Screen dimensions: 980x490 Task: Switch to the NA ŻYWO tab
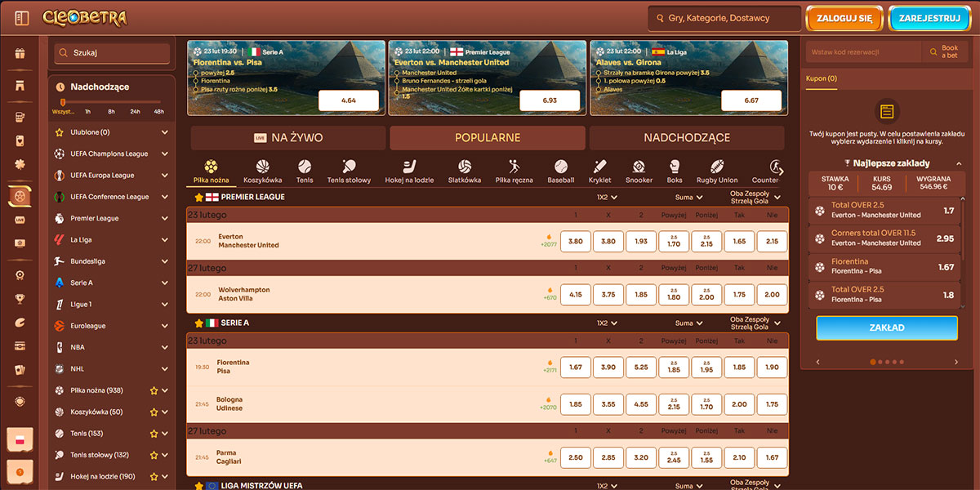point(287,138)
